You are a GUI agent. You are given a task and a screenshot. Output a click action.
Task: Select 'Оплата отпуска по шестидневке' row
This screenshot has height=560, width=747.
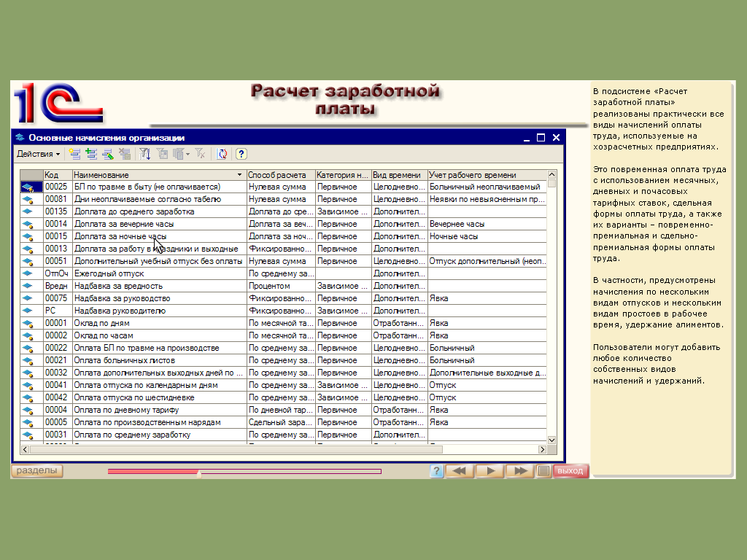284,397
